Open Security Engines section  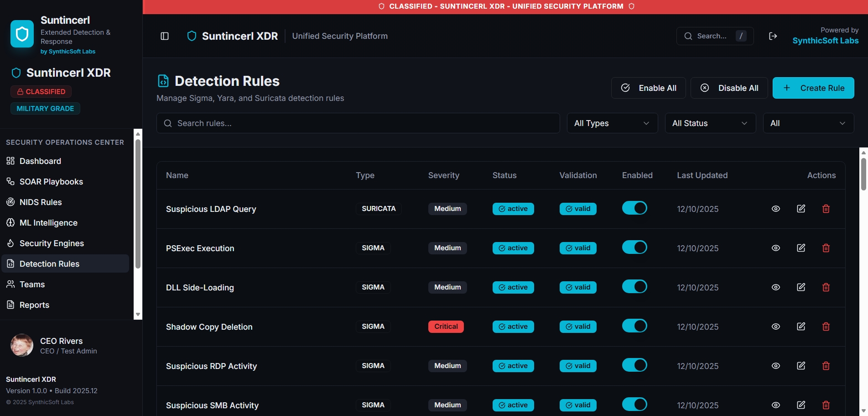click(x=51, y=243)
